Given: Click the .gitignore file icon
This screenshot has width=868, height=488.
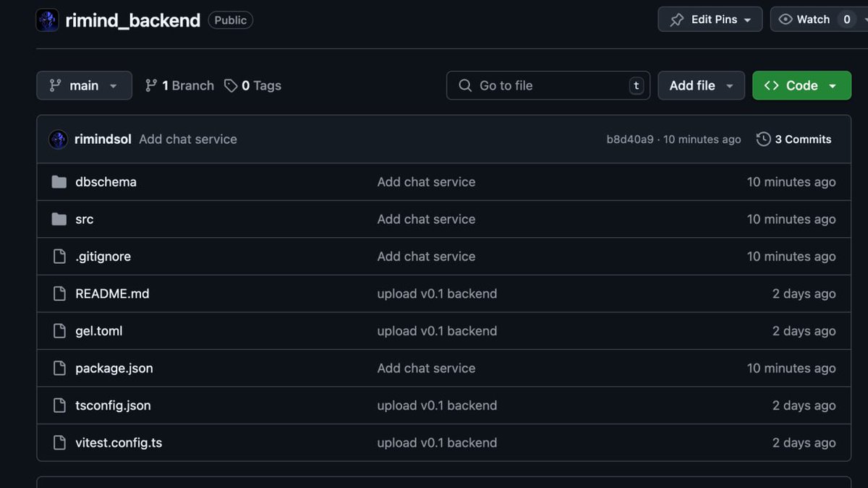Looking at the screenshot, I should point(59,256).
